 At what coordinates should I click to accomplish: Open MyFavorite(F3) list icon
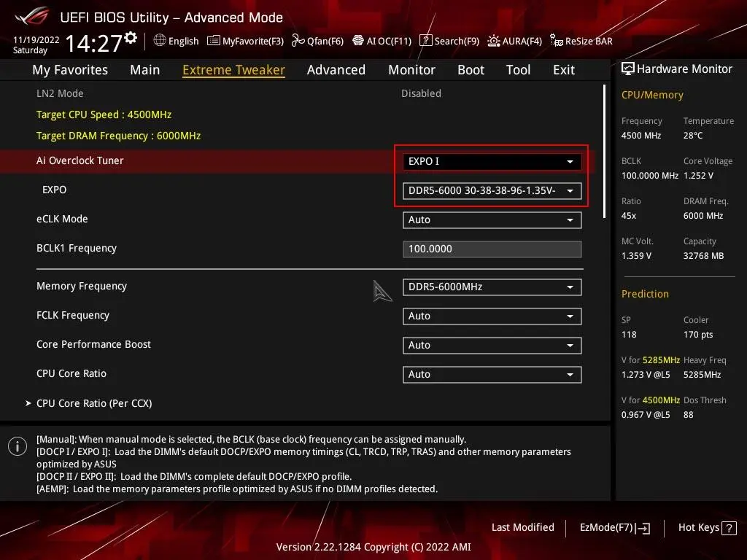pyautogui.click(x=214, y=41)
